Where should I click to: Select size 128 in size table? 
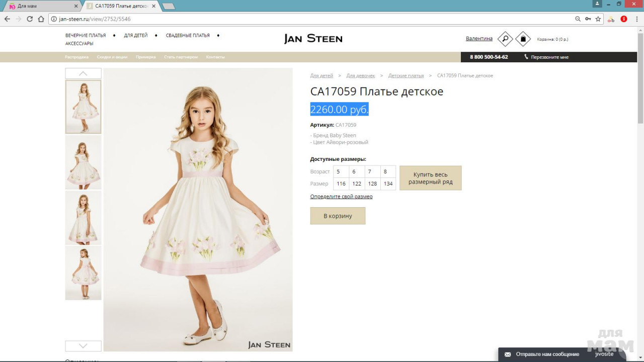point(372,184)
